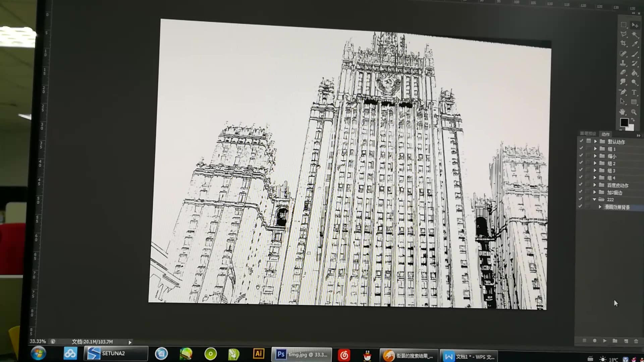Launch Illustrator from the taskbar

tap(258, 354)
